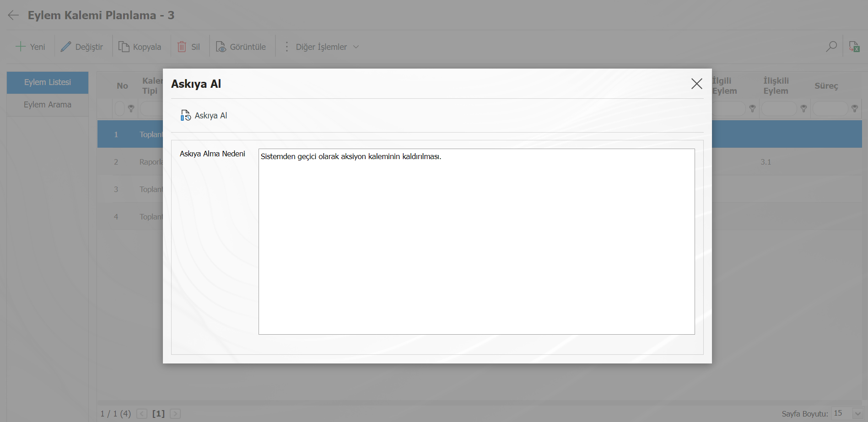The image size is (868, 422).
Task: Click the search magnifier icon
Action: tap(831, 46)
